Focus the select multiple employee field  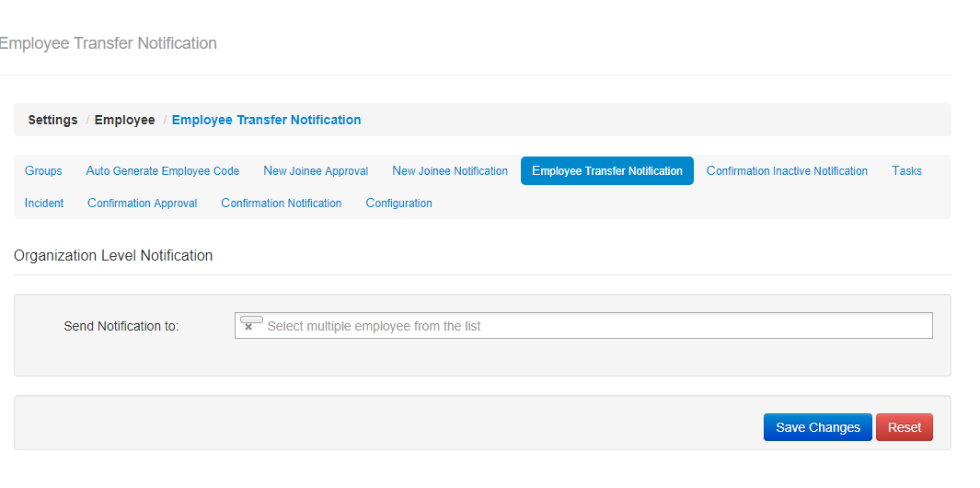pos(589,326)
